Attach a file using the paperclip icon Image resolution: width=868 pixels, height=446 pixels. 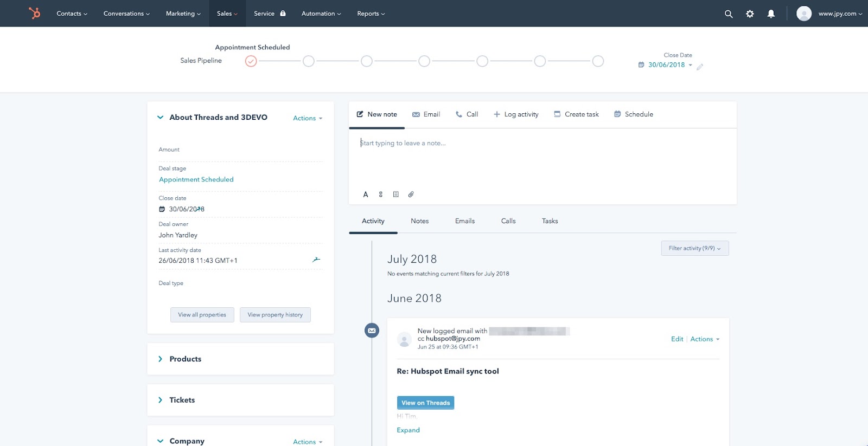click(x=411, y=195)
